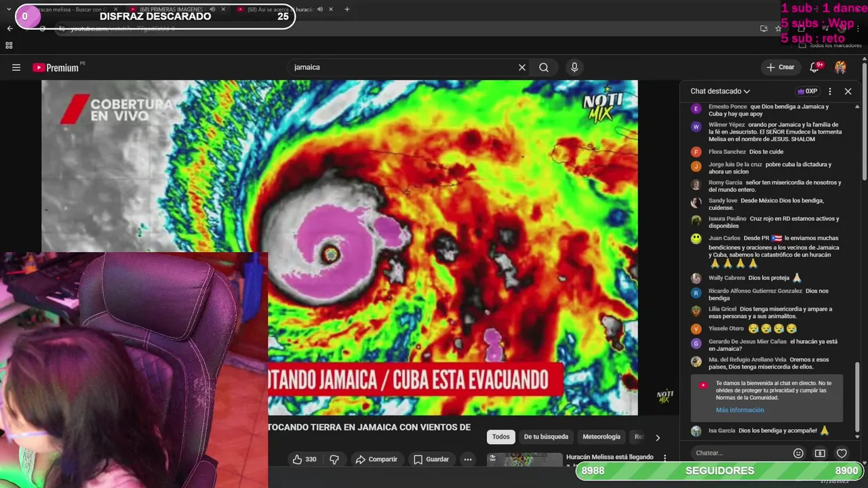The height and width of the screenshot is (488, 868).
Task: Open emoji picker in chat box
Action: point(798,453)
